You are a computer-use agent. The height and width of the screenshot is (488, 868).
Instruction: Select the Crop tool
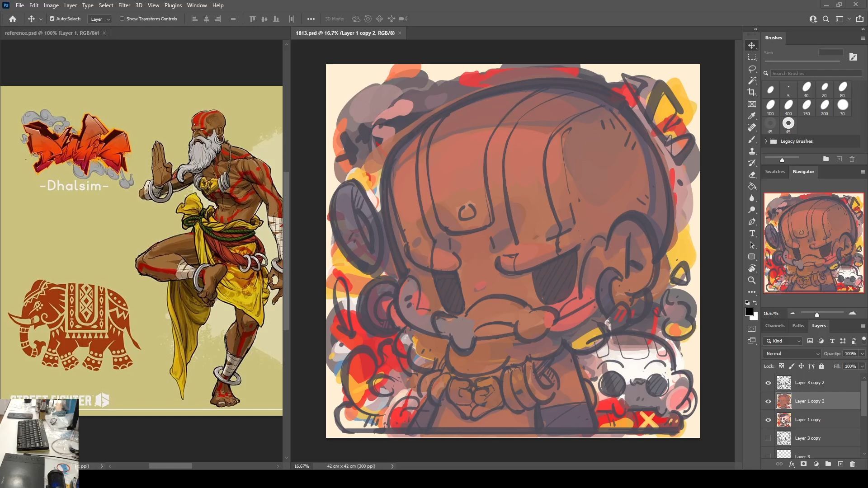752,92
